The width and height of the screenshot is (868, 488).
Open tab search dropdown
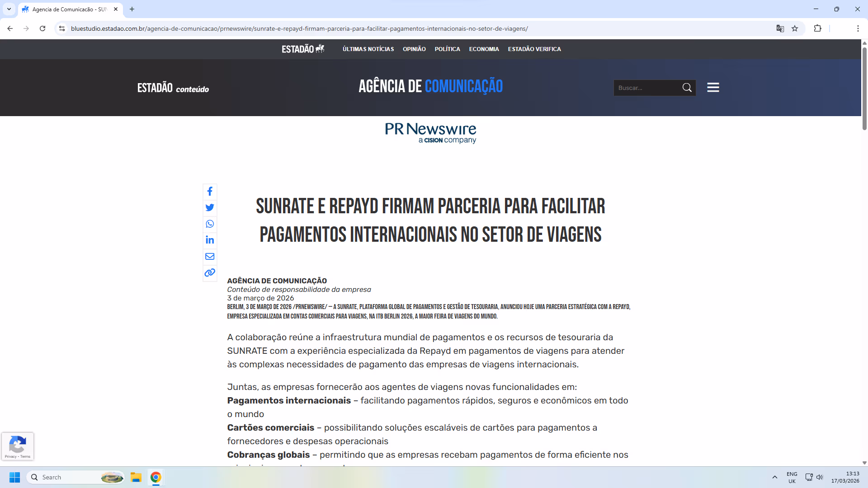(9, 9)
